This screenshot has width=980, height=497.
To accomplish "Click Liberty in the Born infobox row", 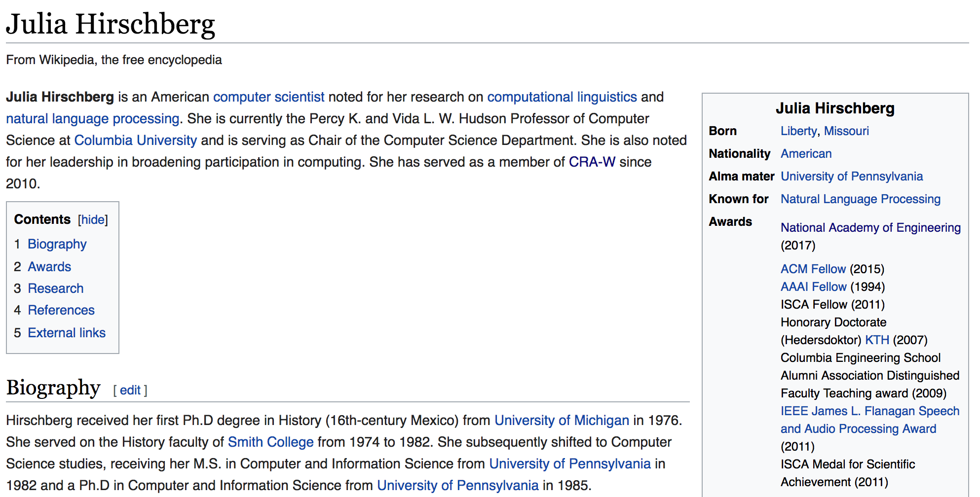I will point(798,131).
